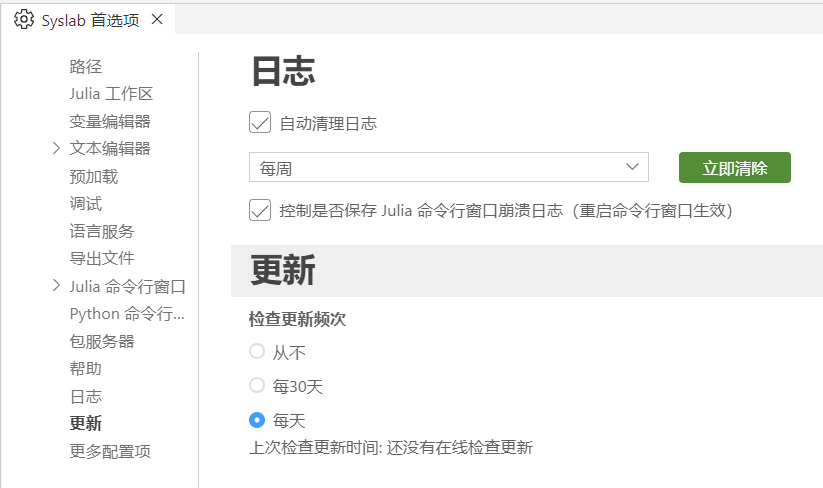This screenshot has height=488, width=823.
Task: Select the Syslab 首选项 tab title
Action: click(90, 20)
